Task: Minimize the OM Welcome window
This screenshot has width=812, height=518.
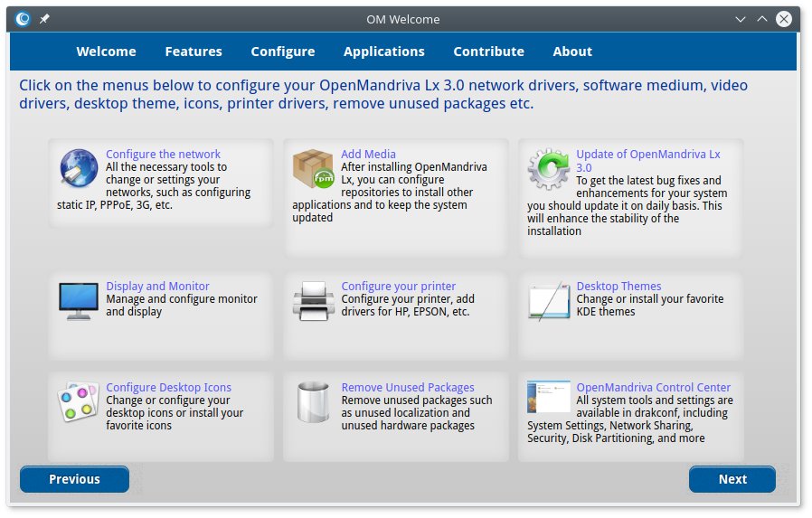Action: coord(741,19)
